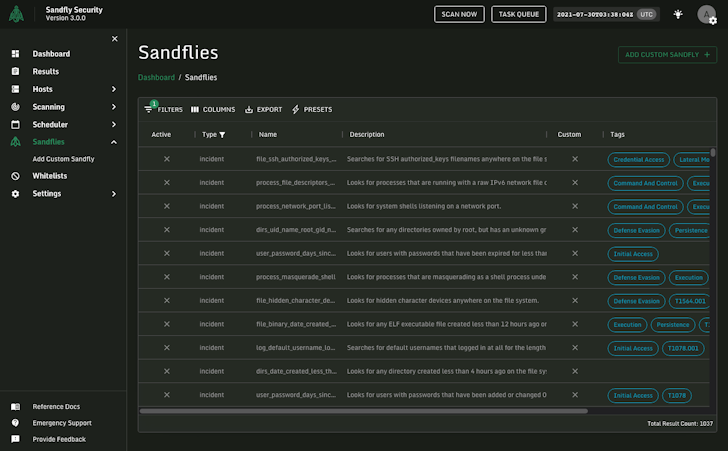Click the Results clipboard icon
The image size is (728, 451).
[x=15, y=72]
